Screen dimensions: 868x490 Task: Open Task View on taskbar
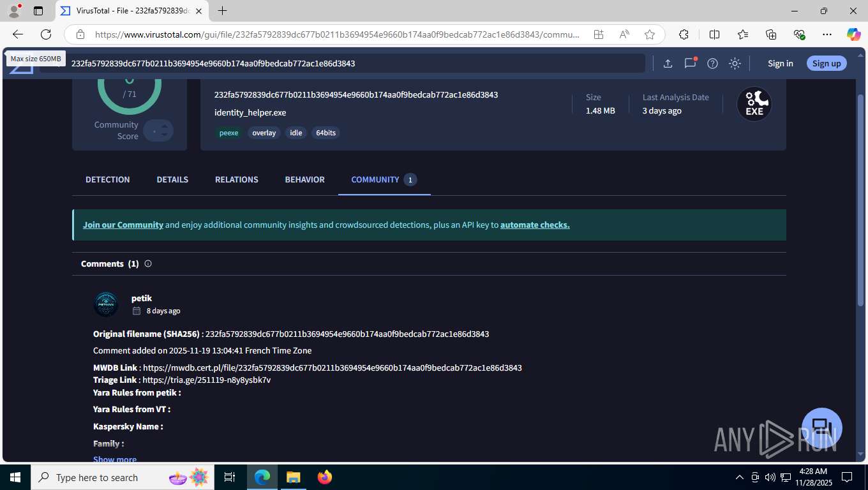(230, 477)
